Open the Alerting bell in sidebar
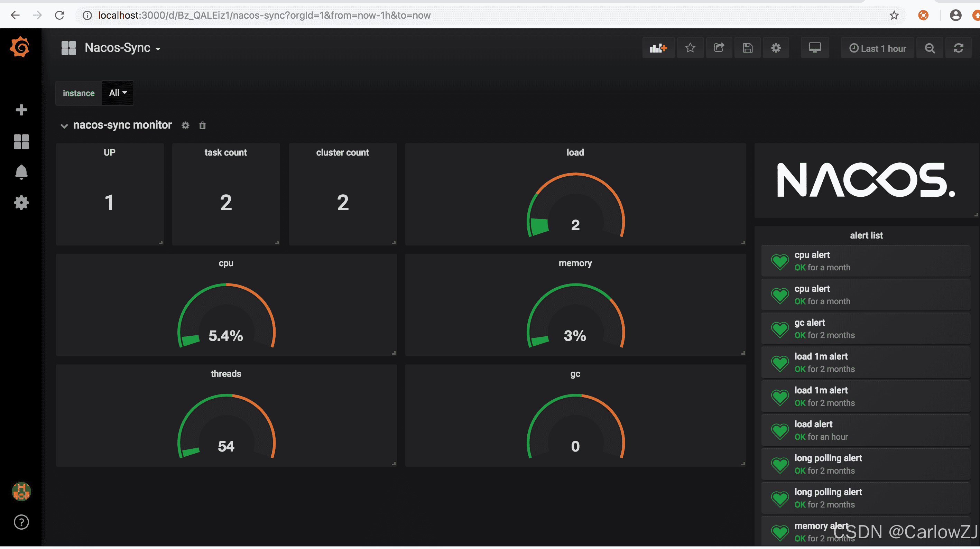980x549 pixels. point(21,173)
